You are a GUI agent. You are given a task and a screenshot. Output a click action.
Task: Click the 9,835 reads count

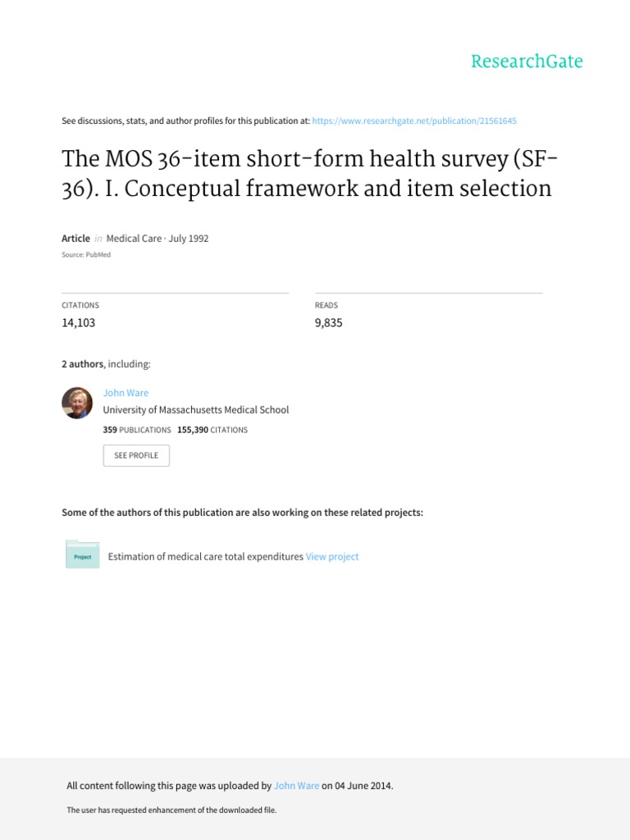(x=328, y=322)
